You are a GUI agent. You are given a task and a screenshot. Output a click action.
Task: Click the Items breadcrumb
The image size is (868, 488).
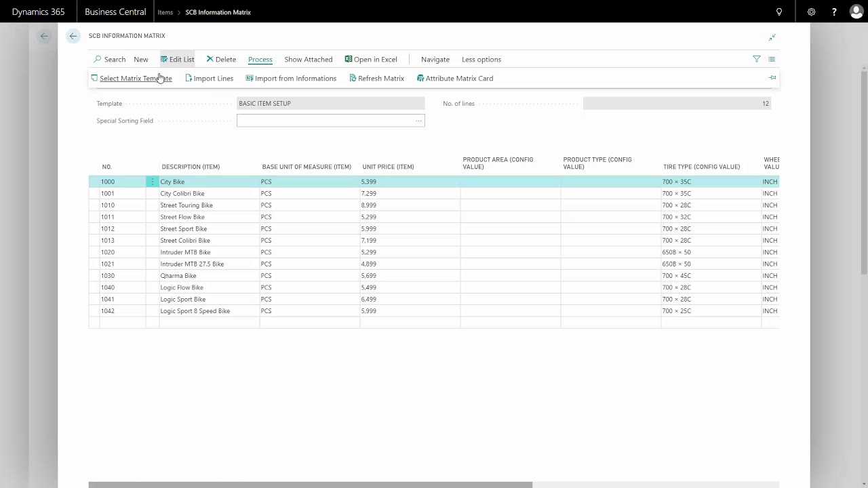click(x=165, y=12)
